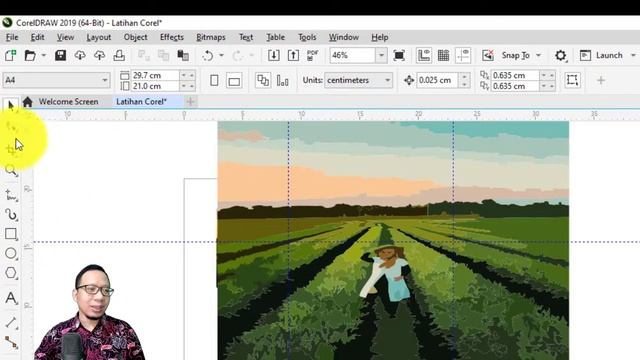Click the Full-screen preview icon
The height and width of the screenshot is (360, 640).
[x=399, y=55]
